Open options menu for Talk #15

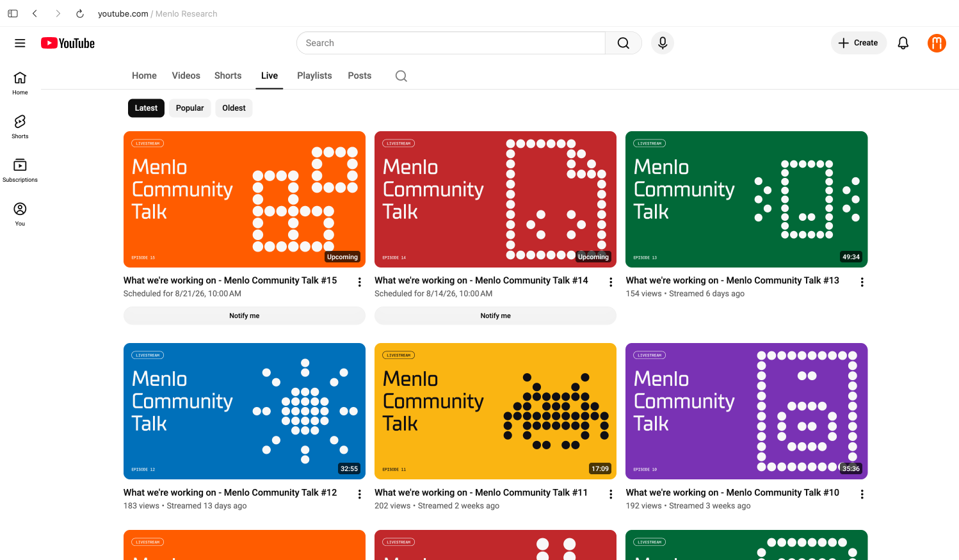pyautogui.click(x=360, y=282)
